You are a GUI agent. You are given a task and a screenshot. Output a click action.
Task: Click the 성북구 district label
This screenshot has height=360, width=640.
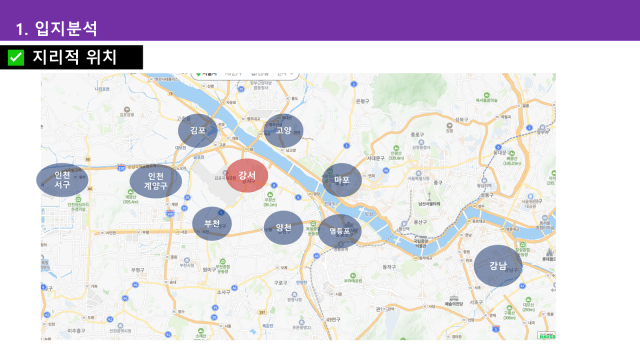462,120
